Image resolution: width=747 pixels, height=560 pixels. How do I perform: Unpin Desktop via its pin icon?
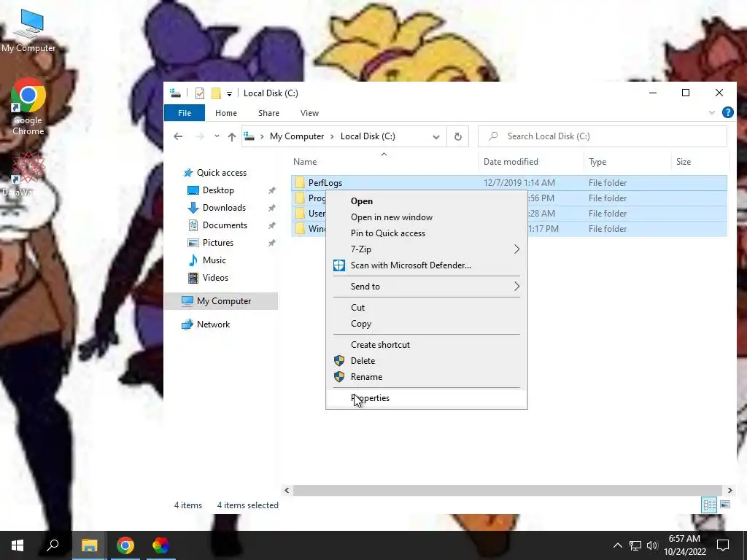point(271,190)
